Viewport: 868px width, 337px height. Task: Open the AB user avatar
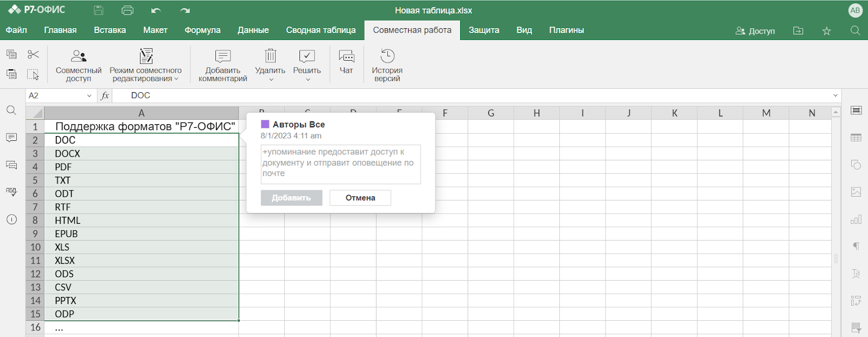pyautogui.click(x=855, y=10)
